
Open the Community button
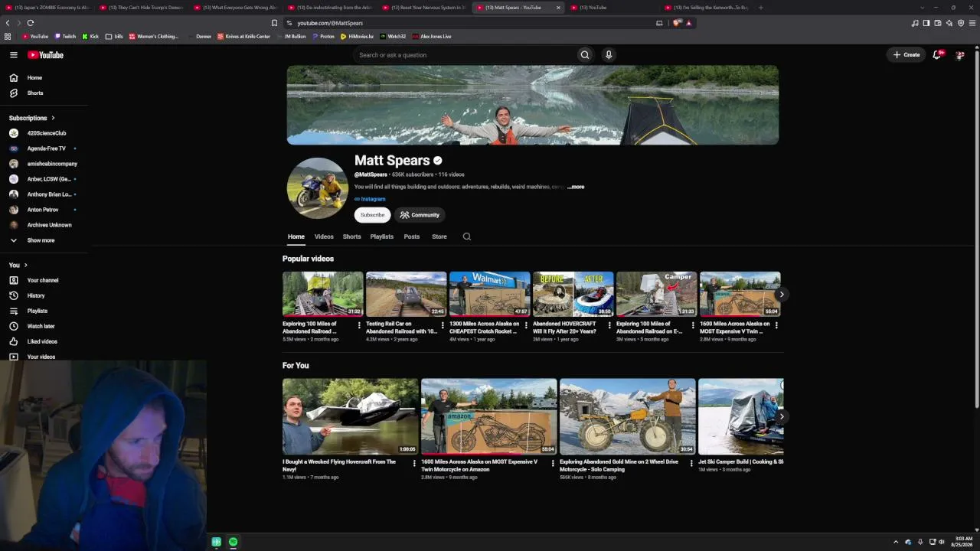[x=420, y=215]
